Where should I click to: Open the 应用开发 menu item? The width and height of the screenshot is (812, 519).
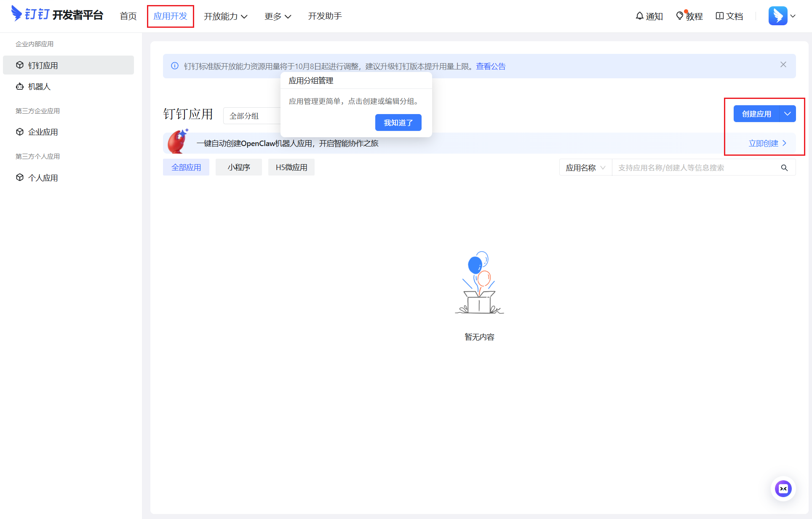coord(170,16)
